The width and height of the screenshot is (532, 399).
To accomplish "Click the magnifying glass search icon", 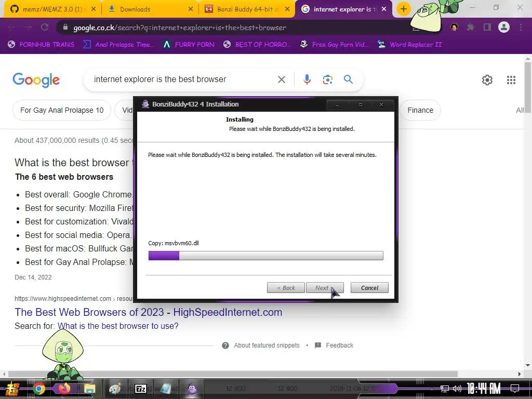I will [348, 79].
